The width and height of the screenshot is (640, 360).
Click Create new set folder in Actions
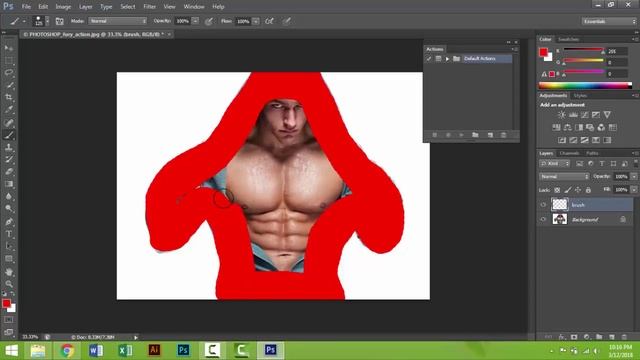[x=476, y=135]
